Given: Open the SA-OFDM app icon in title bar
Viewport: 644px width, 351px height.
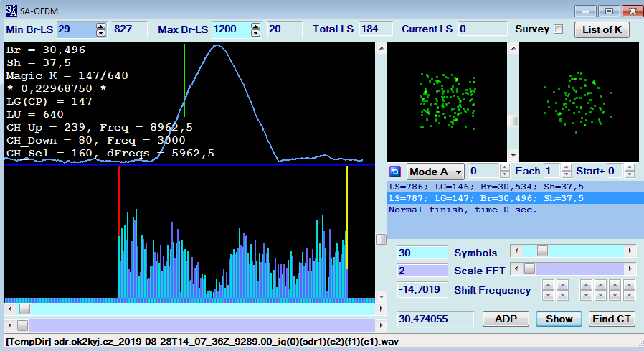Looking at the screenshot, I should 11,11.
